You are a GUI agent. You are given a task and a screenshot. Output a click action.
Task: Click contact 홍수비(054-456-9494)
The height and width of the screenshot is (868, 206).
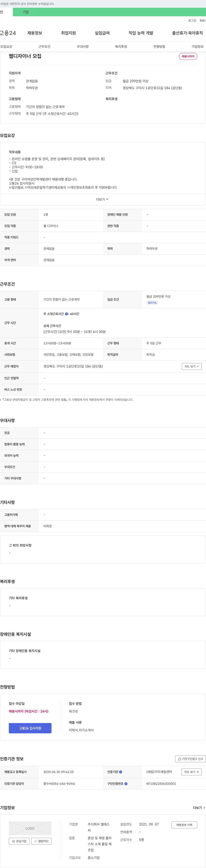[59, 784]
